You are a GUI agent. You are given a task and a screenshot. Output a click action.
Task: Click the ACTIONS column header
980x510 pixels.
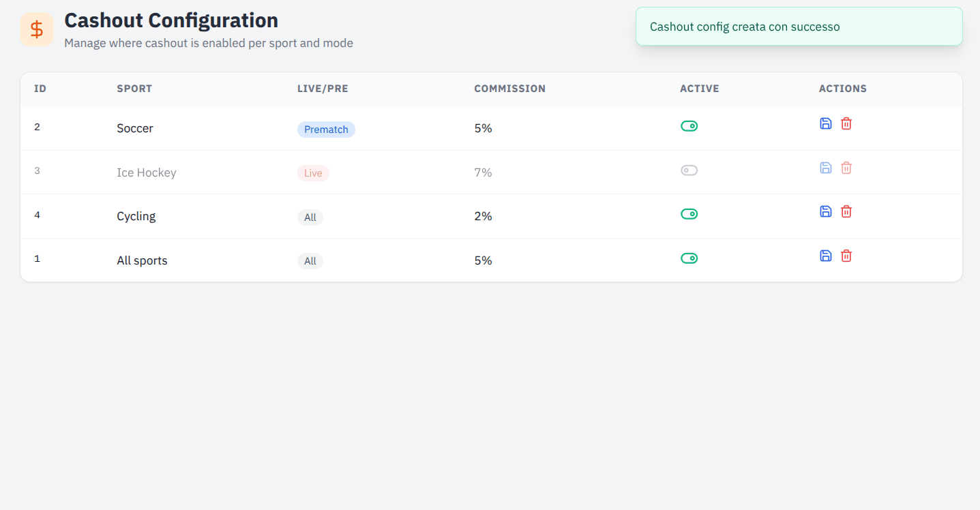point(843,89)
